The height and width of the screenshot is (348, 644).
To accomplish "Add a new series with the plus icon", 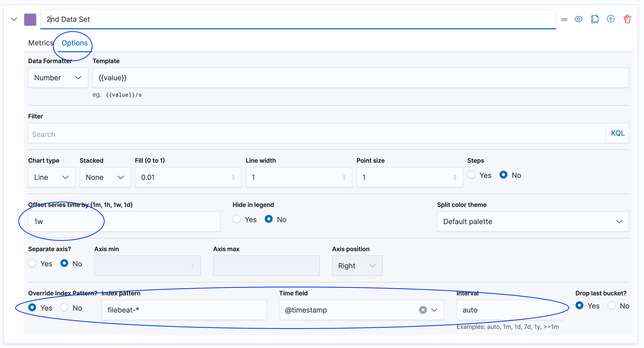I will coord(610,19).
